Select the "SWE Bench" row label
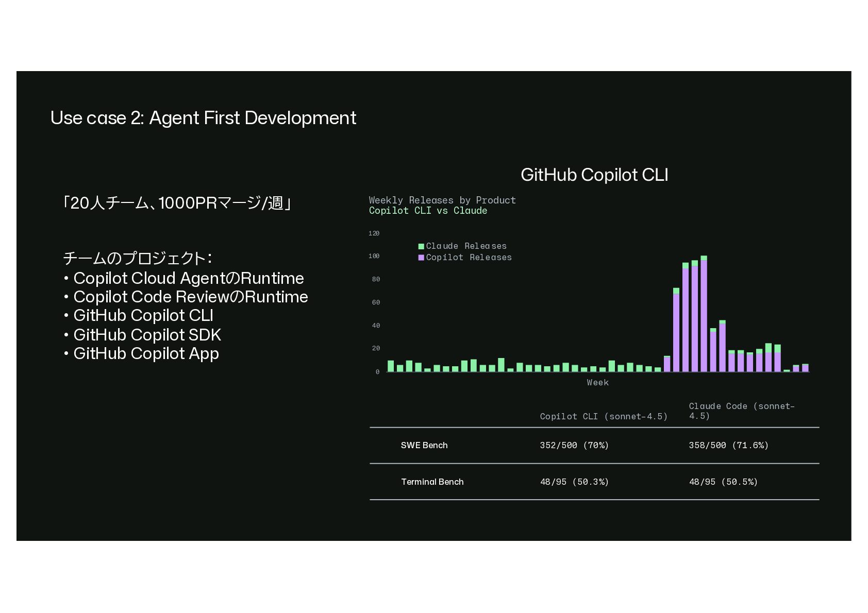This screenshot has height=613, width=868. (x=424, y=446)
